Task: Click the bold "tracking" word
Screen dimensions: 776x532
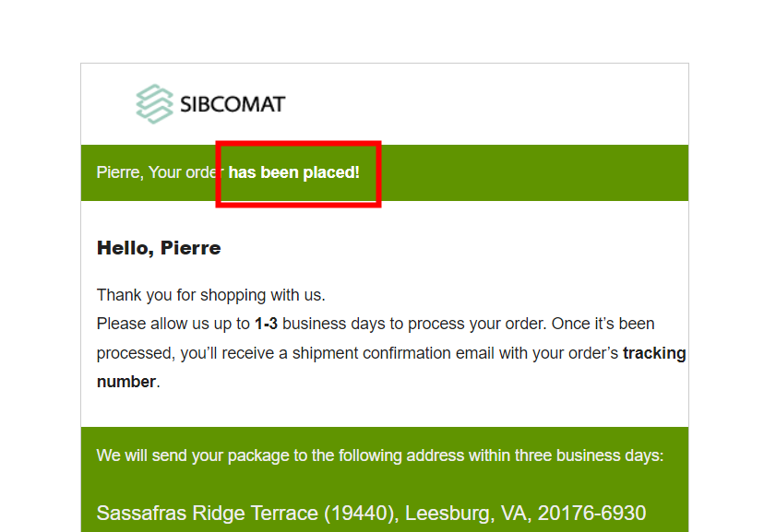Action: coord(654,353)
